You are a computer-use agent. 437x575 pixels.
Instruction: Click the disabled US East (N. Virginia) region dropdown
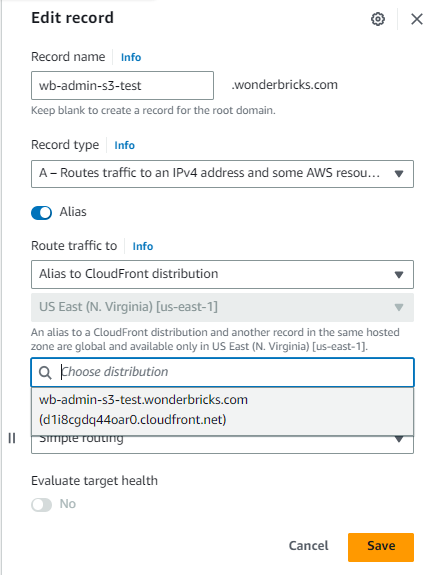223,307
